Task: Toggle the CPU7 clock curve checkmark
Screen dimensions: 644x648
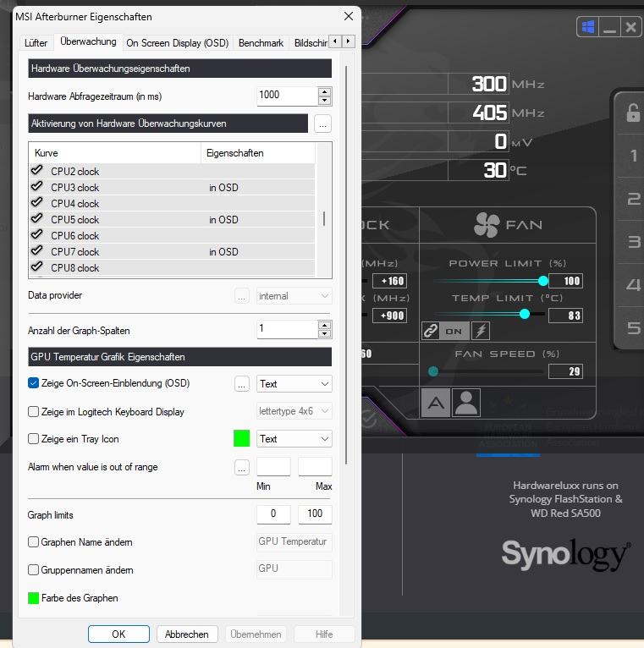Action: (36, 250)
